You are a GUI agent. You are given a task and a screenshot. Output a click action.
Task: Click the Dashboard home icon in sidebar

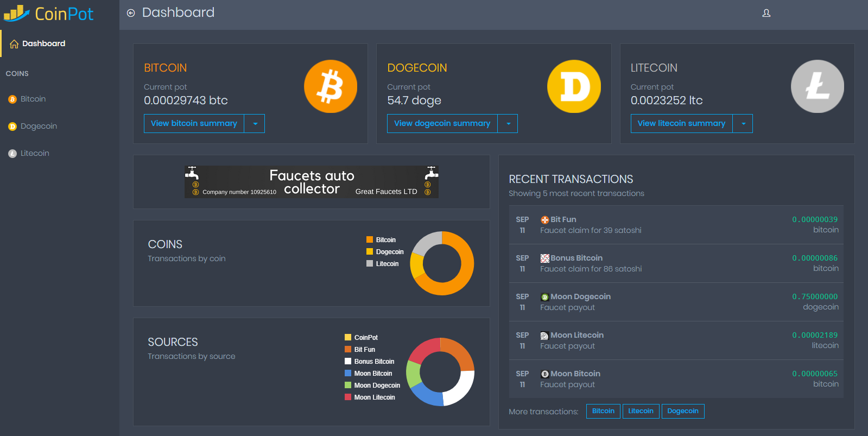click(x=14, y=44)
